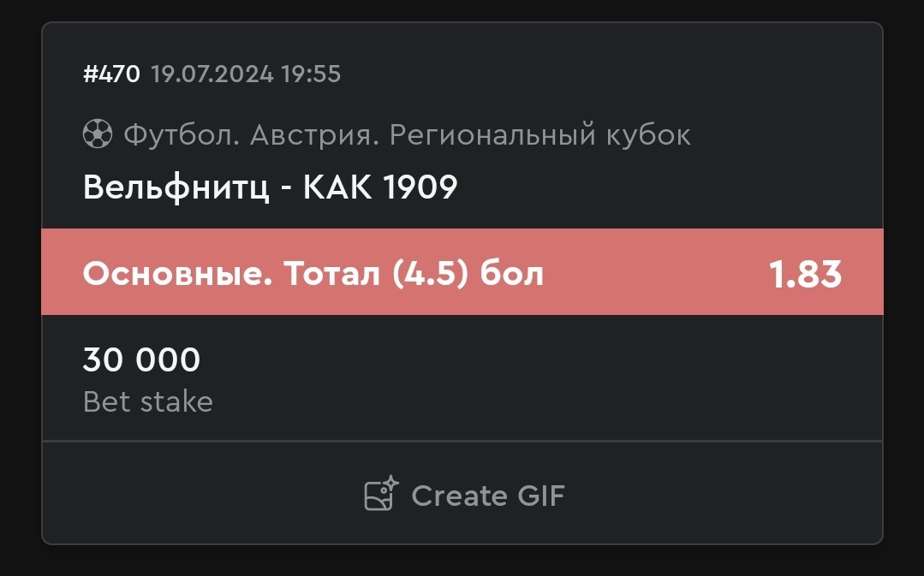Click the odds value 1.83

pos(805,274)
